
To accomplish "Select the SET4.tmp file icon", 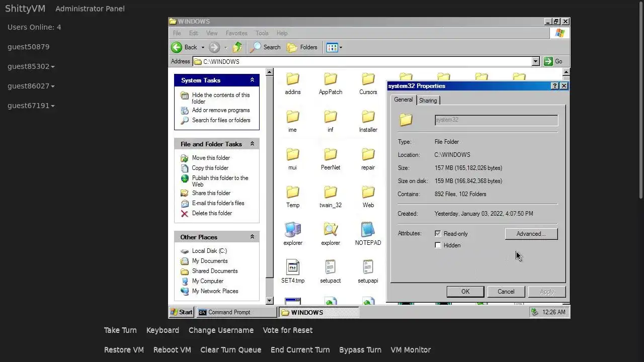I will tap(292, 267).
